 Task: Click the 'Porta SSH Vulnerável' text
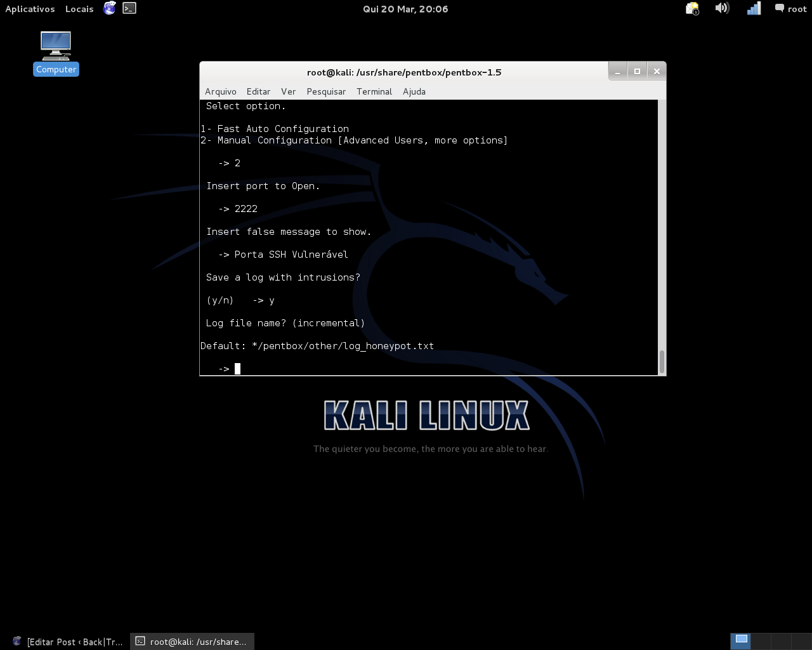coord(291,255)
